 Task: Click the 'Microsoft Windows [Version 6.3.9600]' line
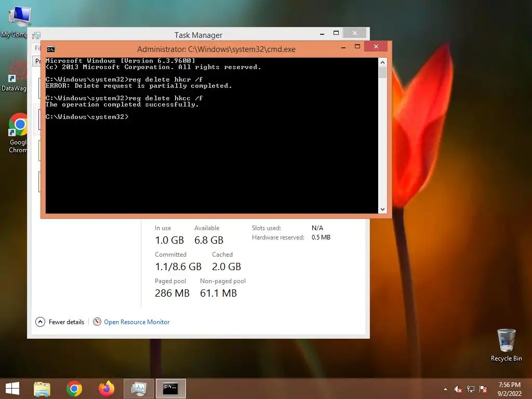coord(121,61)
